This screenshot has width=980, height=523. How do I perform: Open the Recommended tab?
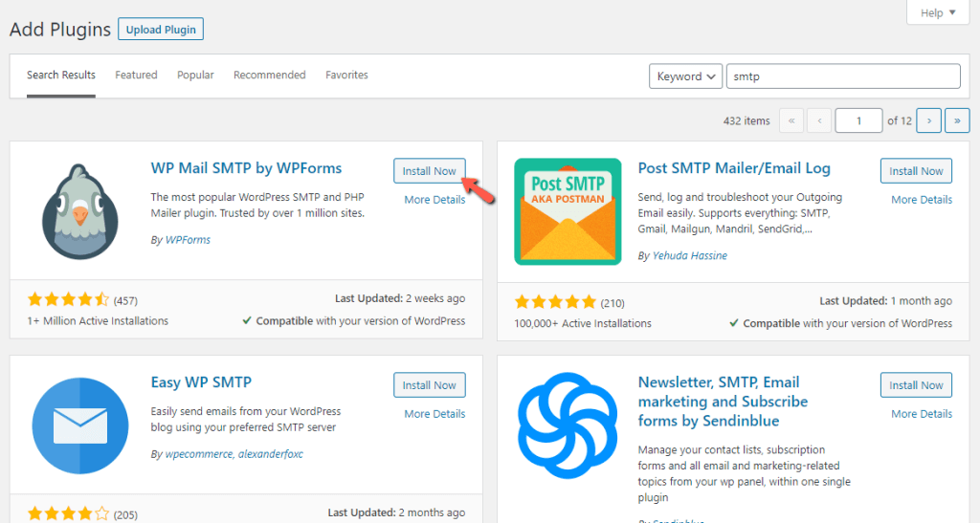(x=269, y=75)
